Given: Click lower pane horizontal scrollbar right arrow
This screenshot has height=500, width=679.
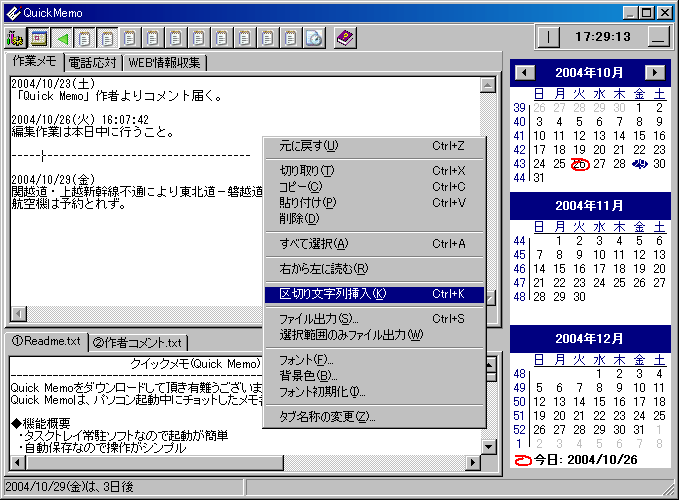Looking at the screenshot, I should click(x=473, y=462).
